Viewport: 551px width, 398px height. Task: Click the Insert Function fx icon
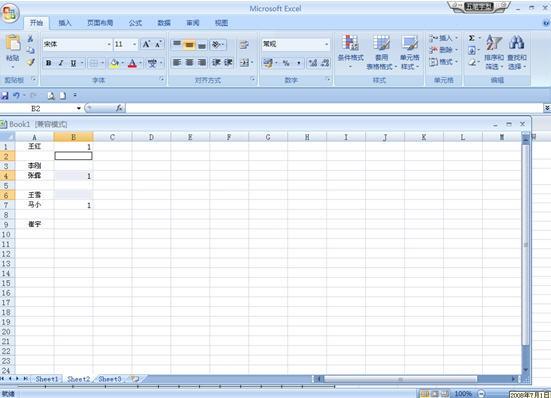tap(119, 108)
